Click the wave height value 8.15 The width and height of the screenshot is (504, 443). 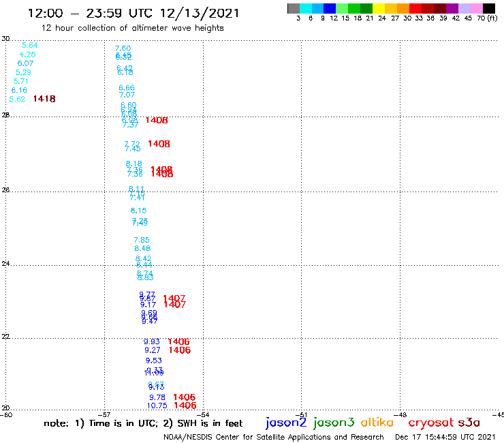tap(138, 211)
